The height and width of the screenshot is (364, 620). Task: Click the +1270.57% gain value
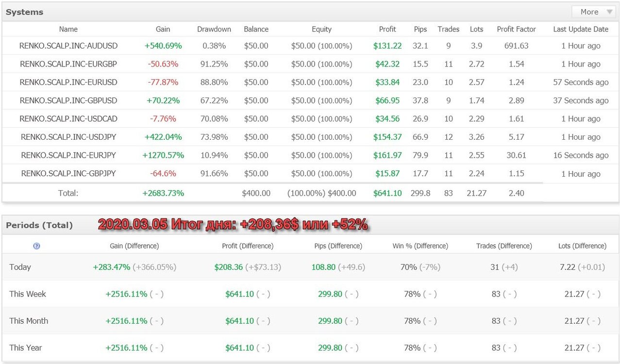163,155
